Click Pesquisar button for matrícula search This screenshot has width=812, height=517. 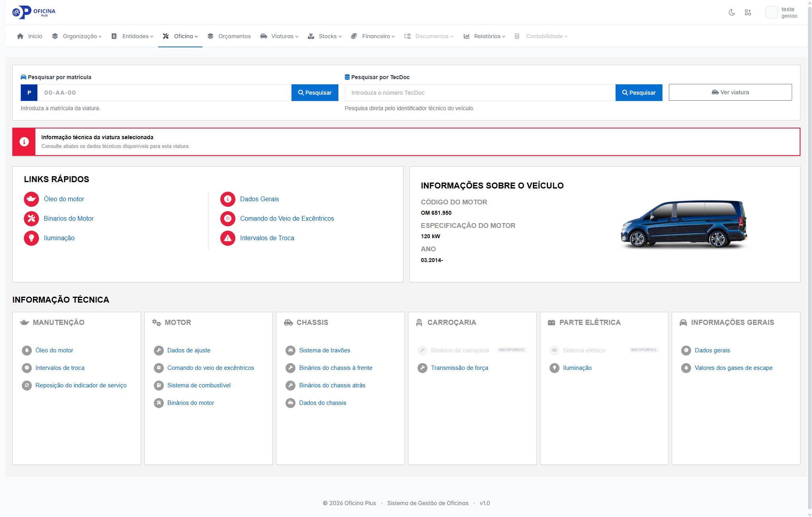pos(315,93)
